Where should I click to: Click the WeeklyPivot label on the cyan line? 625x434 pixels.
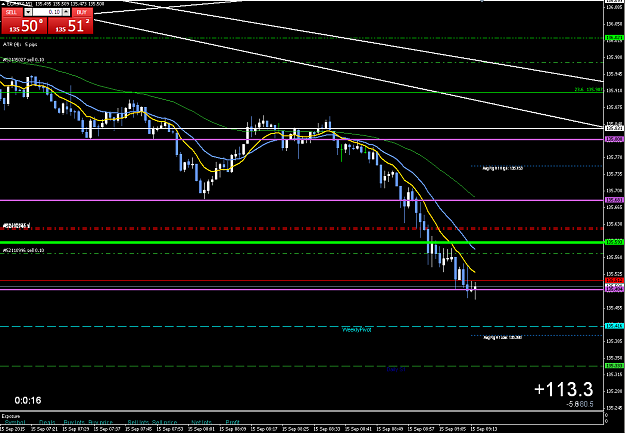tap(357, 330)
